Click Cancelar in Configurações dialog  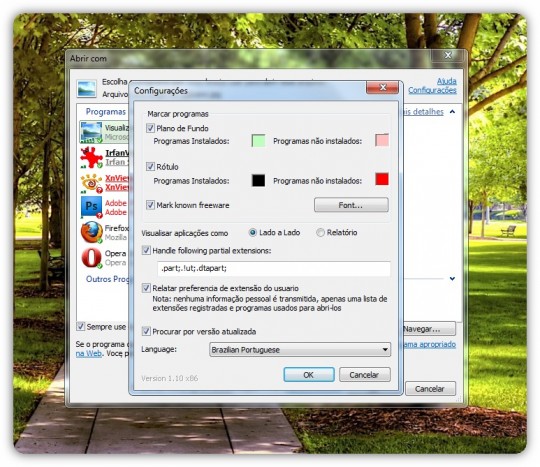pyautogui.click(x=365, y=375)
